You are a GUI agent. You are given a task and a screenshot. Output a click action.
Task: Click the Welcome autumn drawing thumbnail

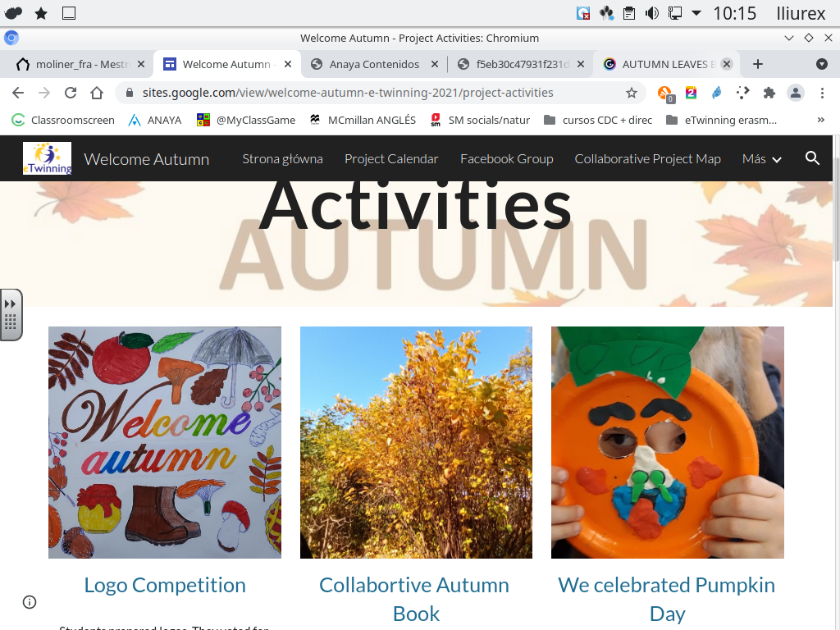click(165, 442)
